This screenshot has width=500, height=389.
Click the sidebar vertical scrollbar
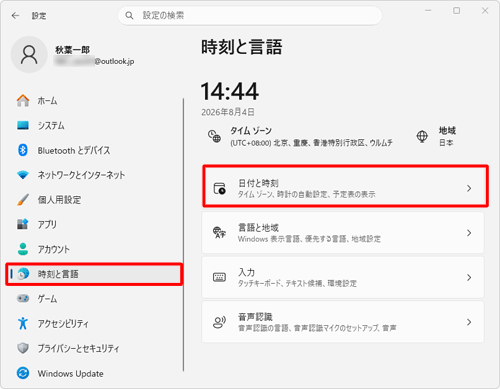tap(183, 234)
